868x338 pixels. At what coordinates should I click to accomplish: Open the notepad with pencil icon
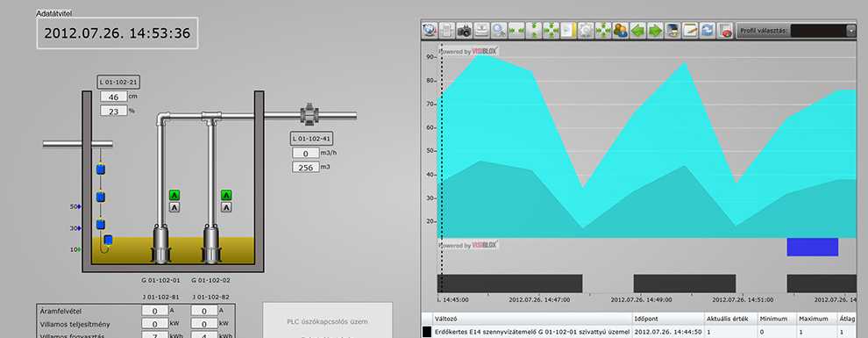[690, 31]
